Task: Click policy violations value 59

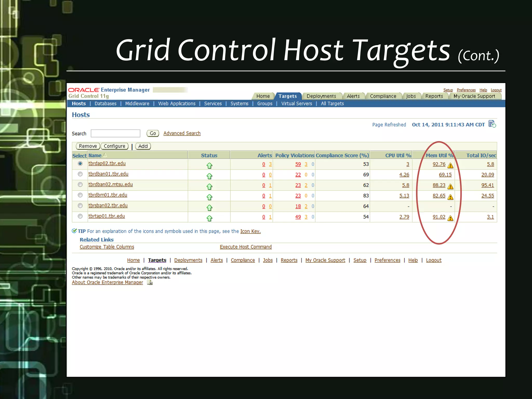Action: click(298, 164)
